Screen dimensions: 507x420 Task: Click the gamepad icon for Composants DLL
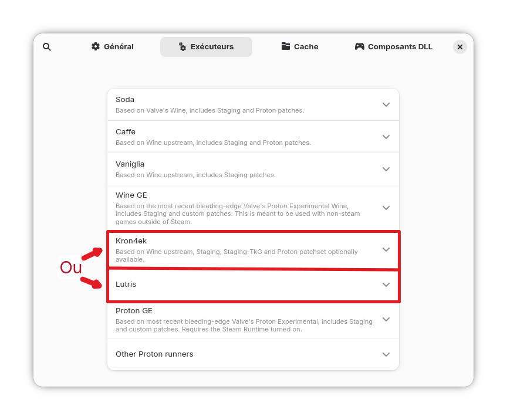pos(360,46)
